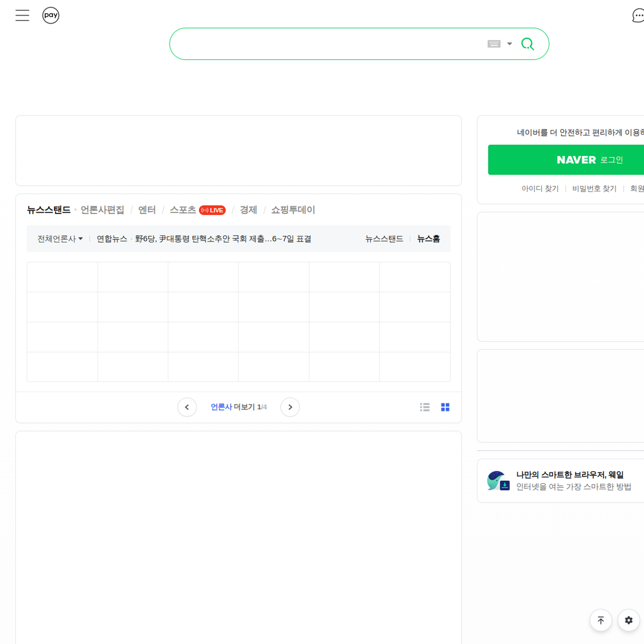Open the 뉴스홈 link
Image resolution: width=644 pixels, height=644 pixels.
click(428, 239)
